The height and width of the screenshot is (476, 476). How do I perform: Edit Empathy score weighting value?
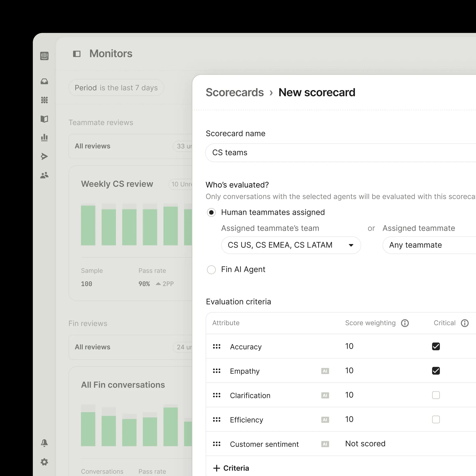click(x=349, y=371)
